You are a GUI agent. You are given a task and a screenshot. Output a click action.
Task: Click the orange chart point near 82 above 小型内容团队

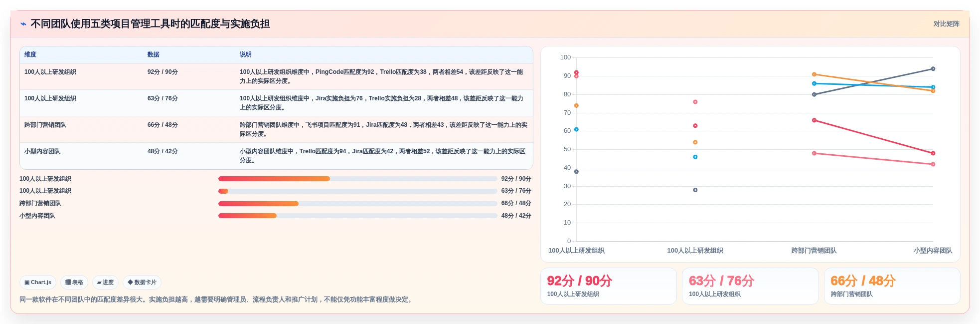tap(933, 91)
